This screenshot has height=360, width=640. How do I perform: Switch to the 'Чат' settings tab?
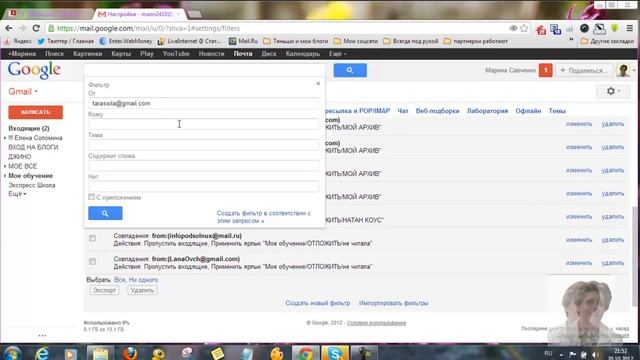[x=403, y=111]
